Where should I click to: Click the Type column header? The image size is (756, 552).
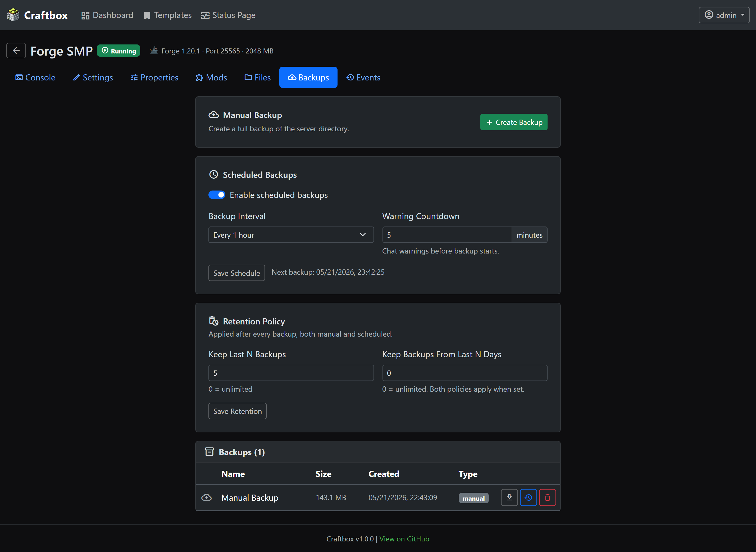[468, 474]
